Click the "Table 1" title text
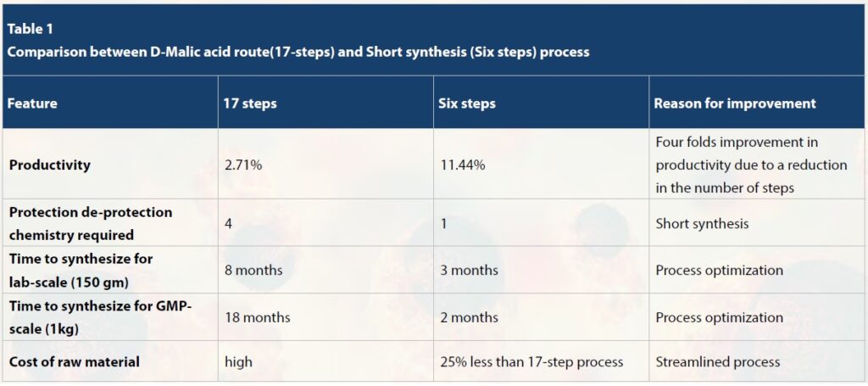The image size is (868, 386). (x=31, y=30)
